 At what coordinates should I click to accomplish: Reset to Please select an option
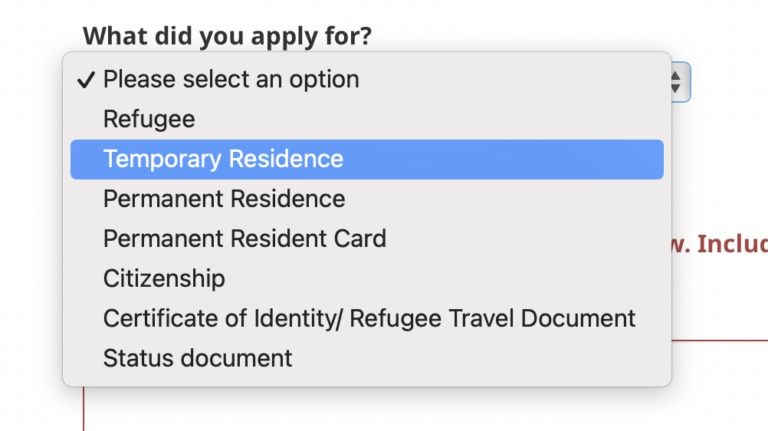pyautogui.click(x=231, y=79)
